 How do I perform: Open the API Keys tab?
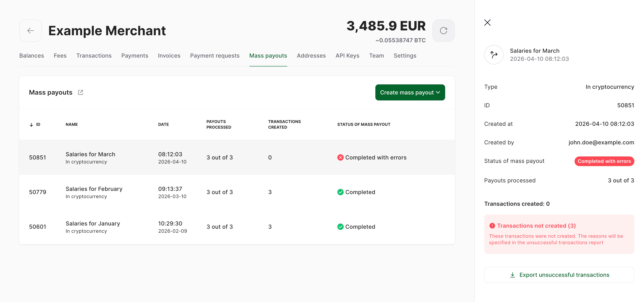(347, 56)
